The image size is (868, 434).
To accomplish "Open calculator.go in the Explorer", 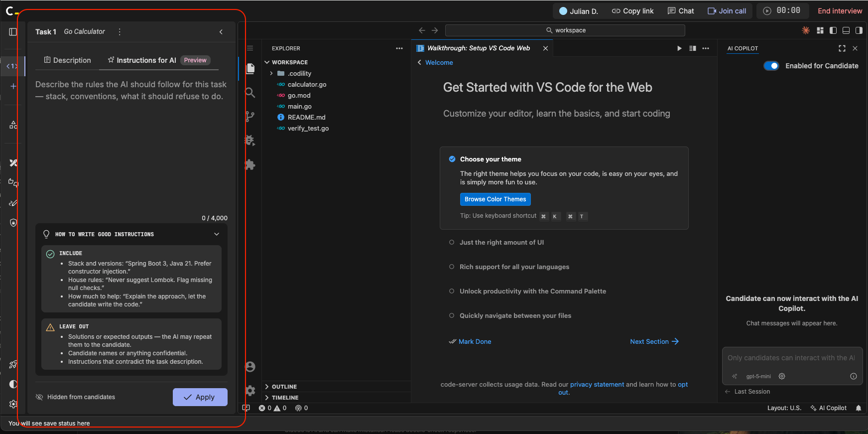I will pyautogui.click(x=307, y=84).
